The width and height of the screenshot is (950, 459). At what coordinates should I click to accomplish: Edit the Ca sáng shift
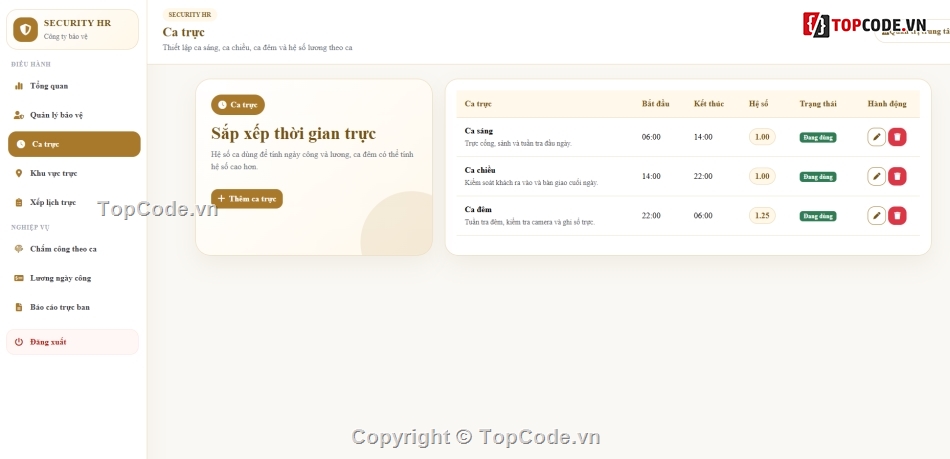[876, 137]
